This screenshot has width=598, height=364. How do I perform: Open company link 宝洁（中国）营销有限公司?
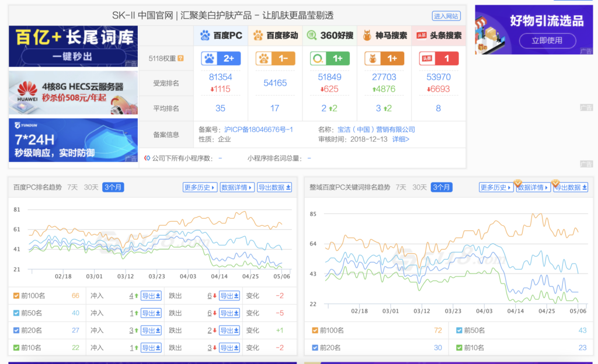377,129
